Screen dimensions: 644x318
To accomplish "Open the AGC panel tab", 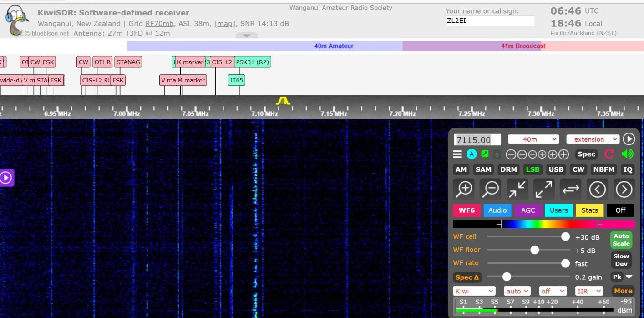I will click(x=528, y=210).
